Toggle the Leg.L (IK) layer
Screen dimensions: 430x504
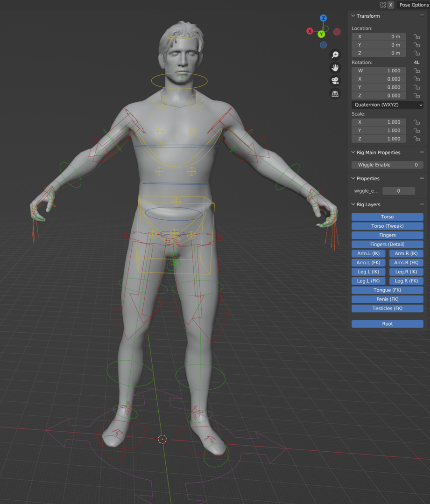(x=368, y=272)
